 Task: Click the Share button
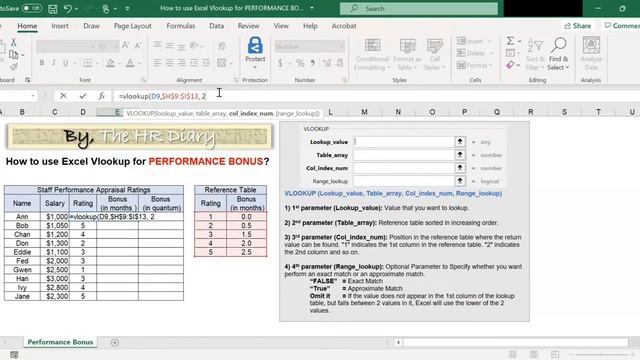tap(578, 26)
